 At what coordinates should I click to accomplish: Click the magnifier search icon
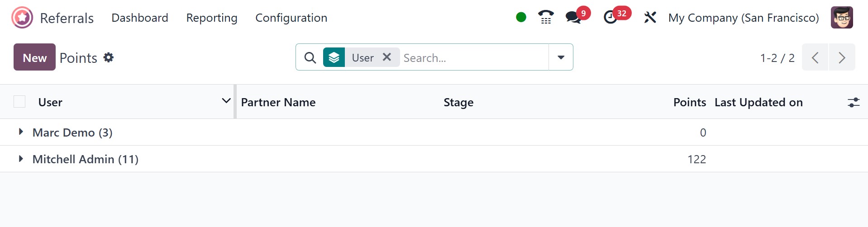pos(310,57)
